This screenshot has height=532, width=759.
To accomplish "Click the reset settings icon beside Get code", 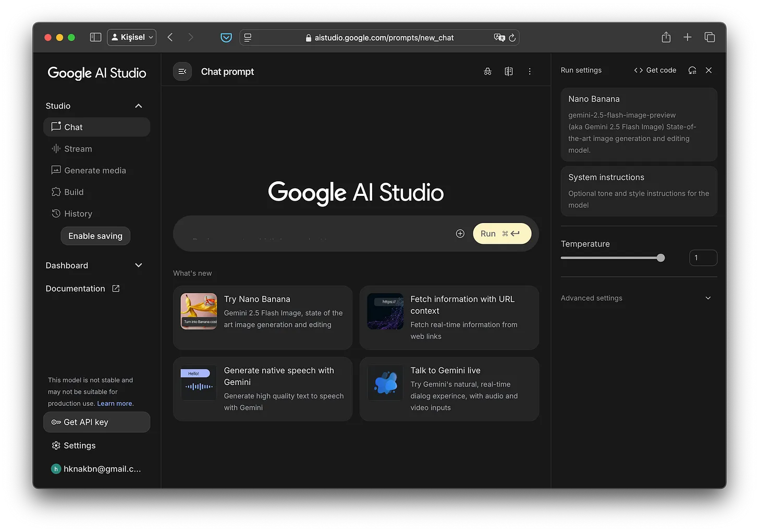I will click(x=692, y=70).
